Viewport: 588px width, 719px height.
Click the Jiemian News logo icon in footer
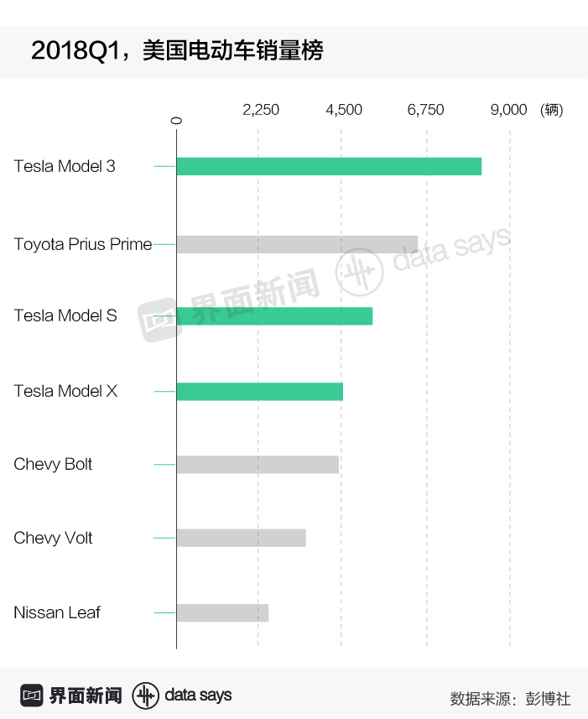tap(32, 696)
